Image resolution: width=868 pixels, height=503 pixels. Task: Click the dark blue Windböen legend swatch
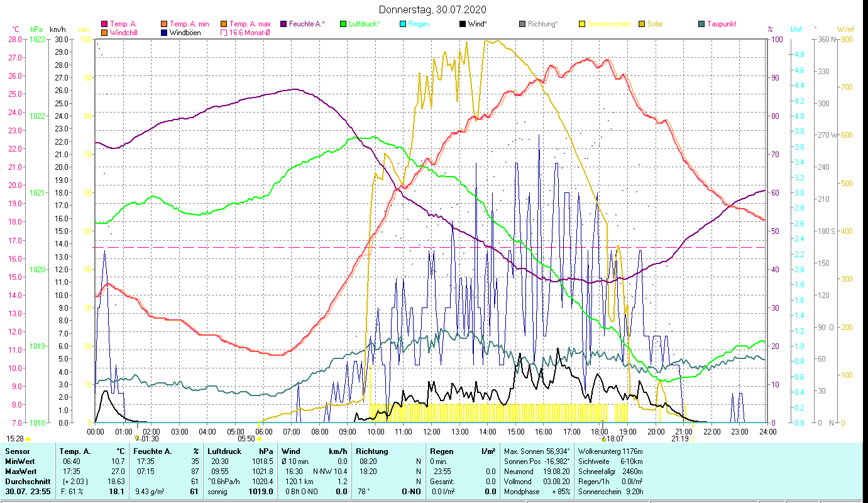click(x=164, y=33)
